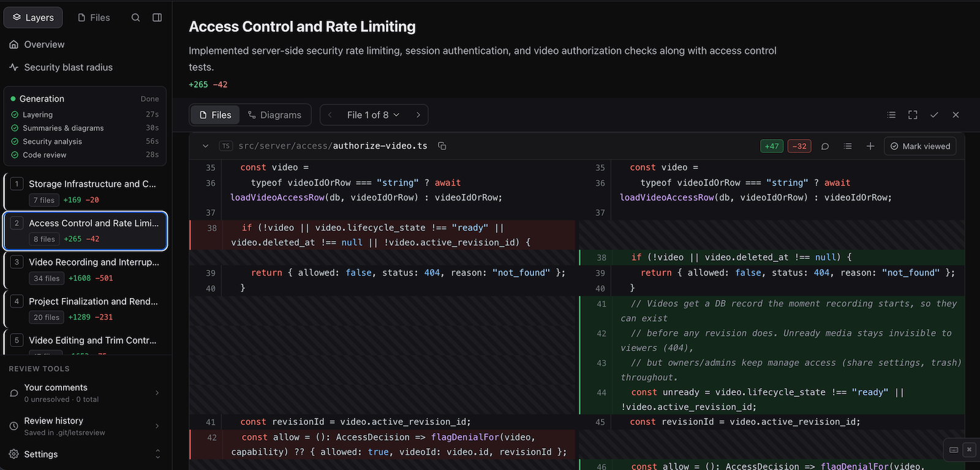This screenshot has width=980, height=470.
Task: Open the Overview page
Action: pos(85,45)
